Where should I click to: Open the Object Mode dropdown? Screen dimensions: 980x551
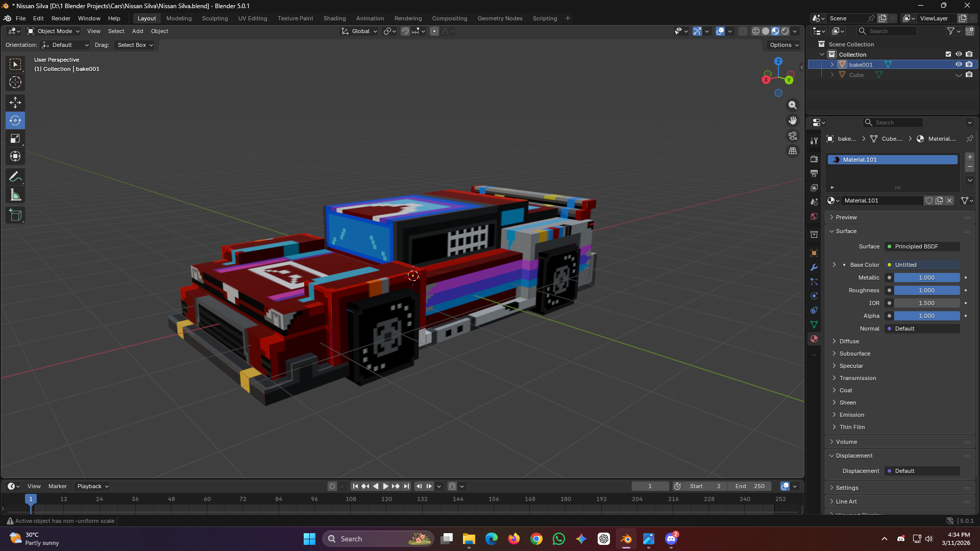click(54, 31)
